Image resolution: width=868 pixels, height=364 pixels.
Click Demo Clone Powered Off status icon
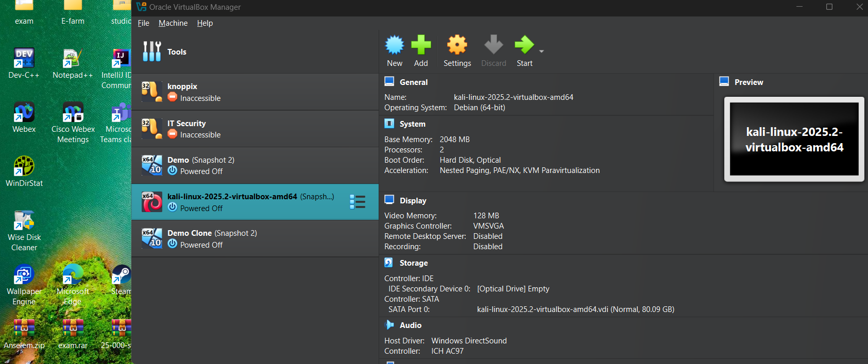pyautogui.click(x=173, y=244)
